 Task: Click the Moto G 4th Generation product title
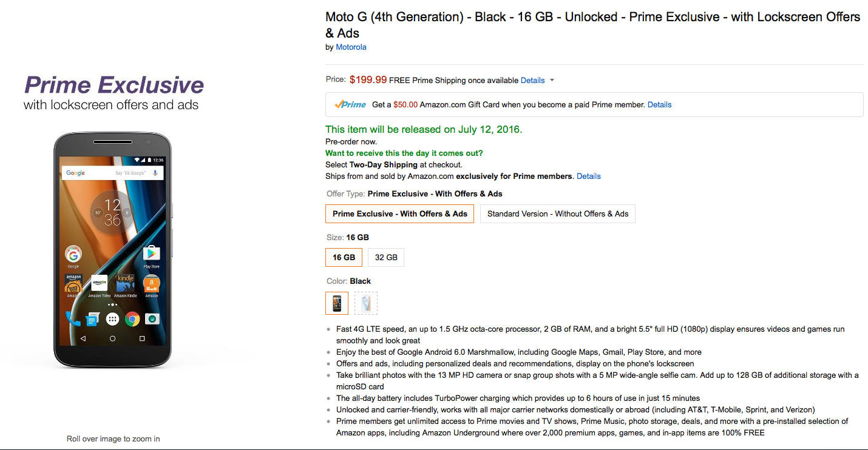[x=593, y=25]
